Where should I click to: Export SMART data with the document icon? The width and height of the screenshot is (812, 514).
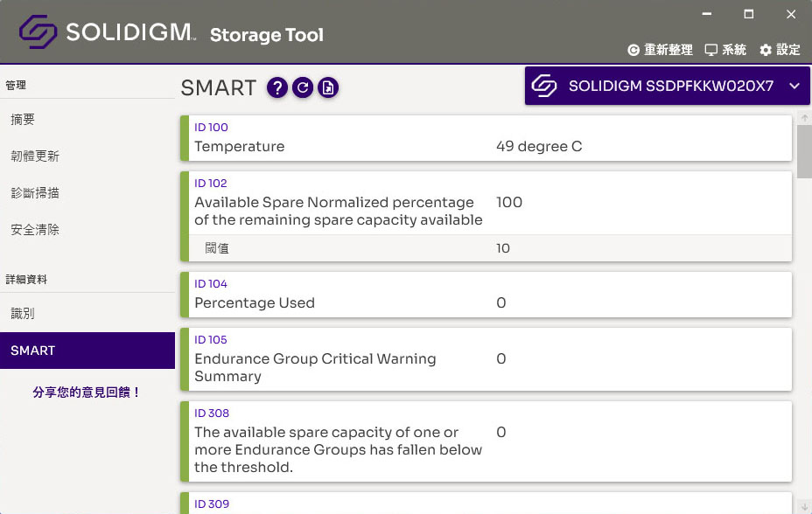coord(328,88)
